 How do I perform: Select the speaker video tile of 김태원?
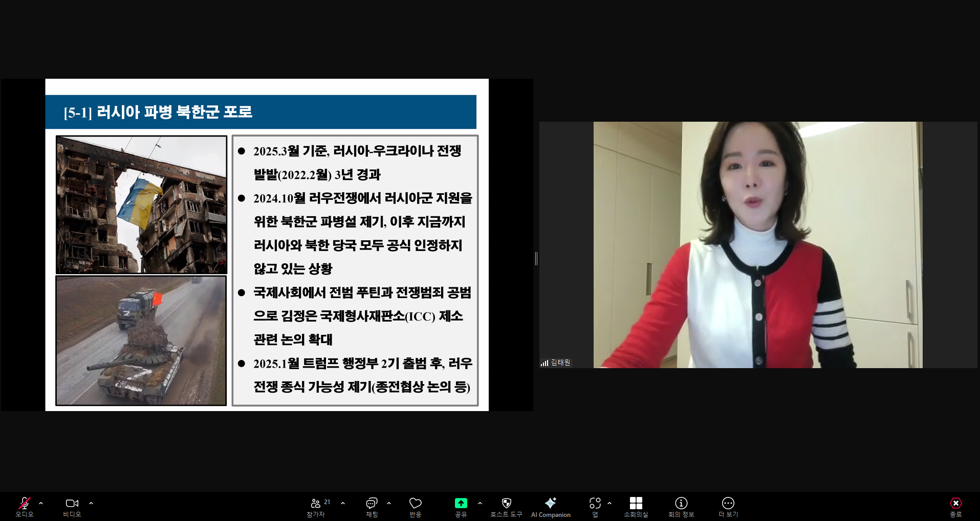tap(758, 244)
